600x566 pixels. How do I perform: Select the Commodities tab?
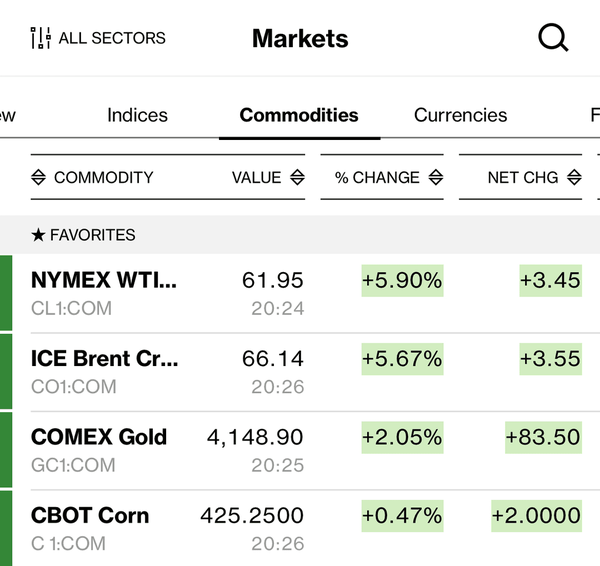[x=299, y=115]
